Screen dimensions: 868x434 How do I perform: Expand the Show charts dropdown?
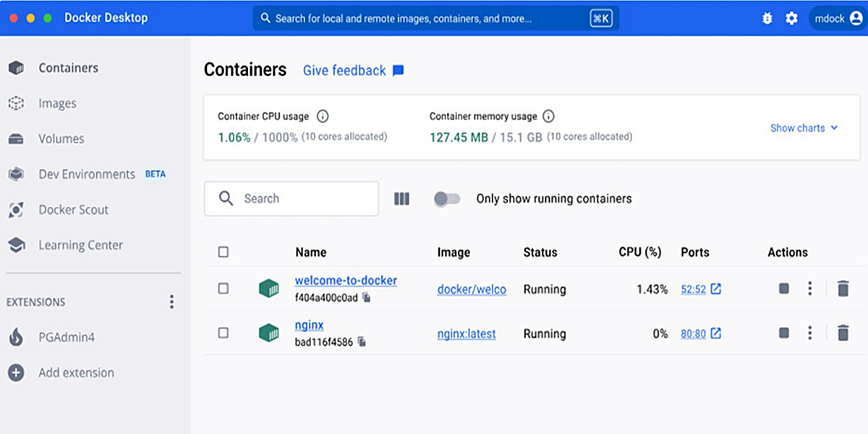pos(804,127)
